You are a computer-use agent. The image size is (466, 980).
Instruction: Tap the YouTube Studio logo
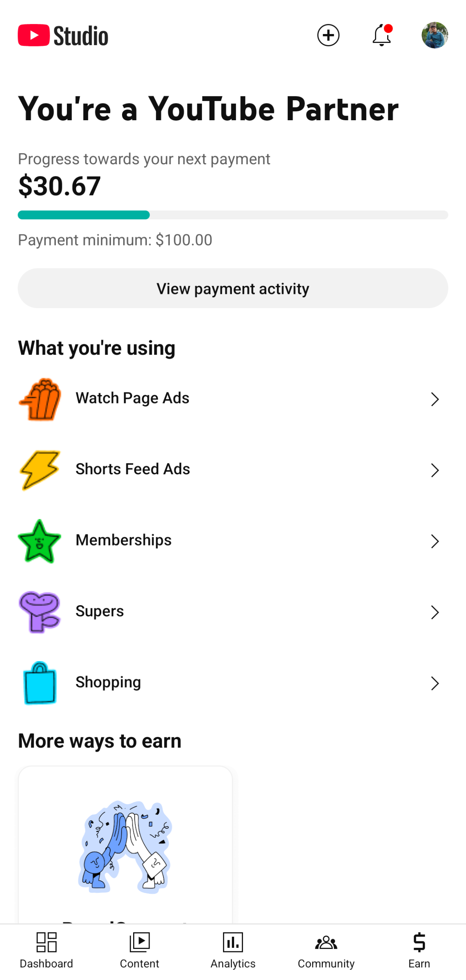(x=63, y=35)
